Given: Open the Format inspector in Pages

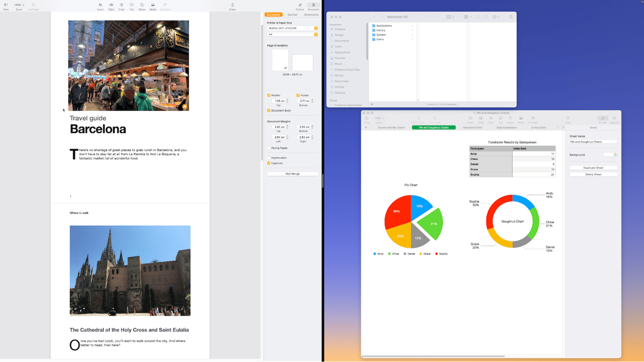Looking at the screenshot, I should coord(300,6).
